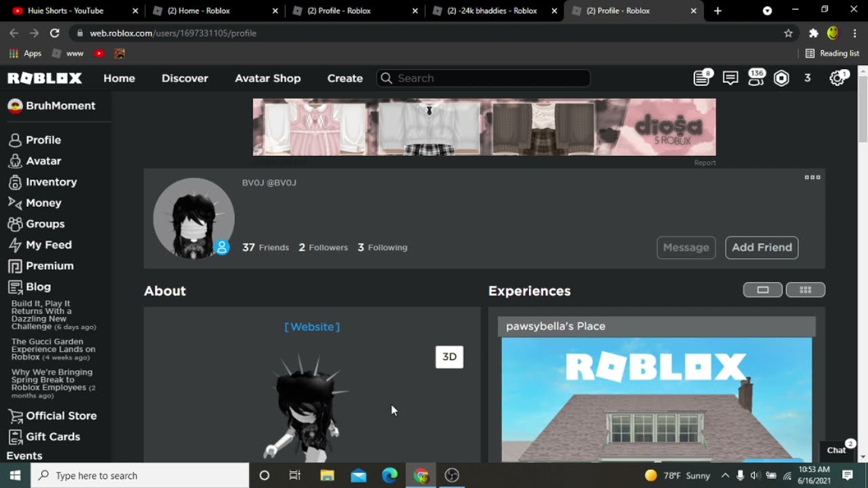Screen dimensions: 868x488
Task: Open Create in the top navbar
Action: (x=345, y=78)
